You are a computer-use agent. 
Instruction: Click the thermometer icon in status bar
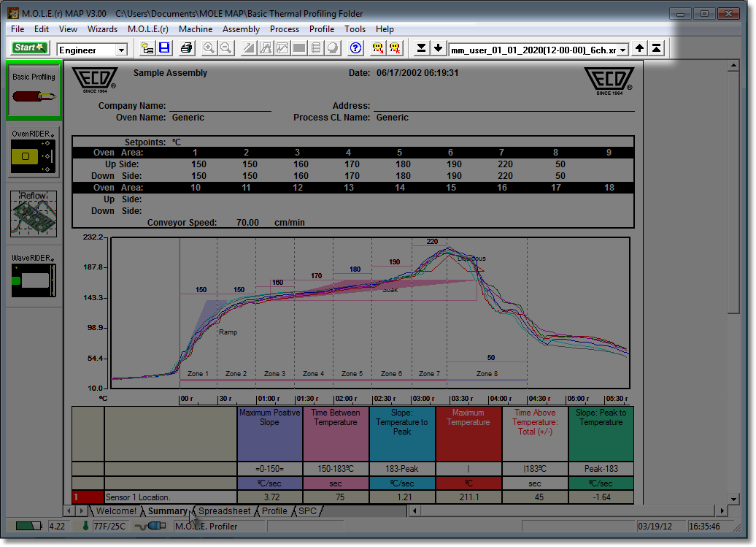tap(85, 526)
